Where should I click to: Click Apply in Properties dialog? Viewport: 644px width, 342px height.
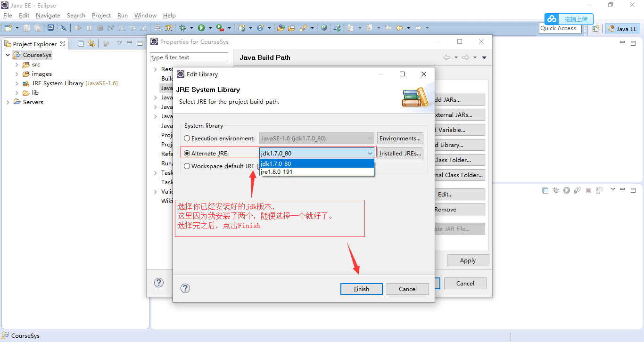[468, 260]
